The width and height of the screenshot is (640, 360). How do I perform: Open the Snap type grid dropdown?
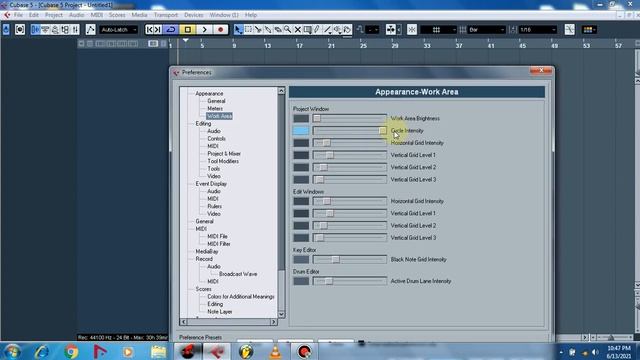click(438, 30)
